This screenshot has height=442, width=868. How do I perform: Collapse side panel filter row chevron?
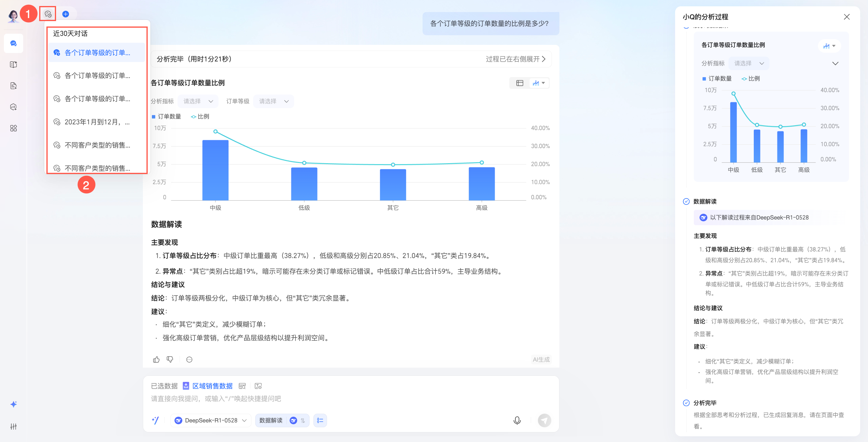[835, 63]
